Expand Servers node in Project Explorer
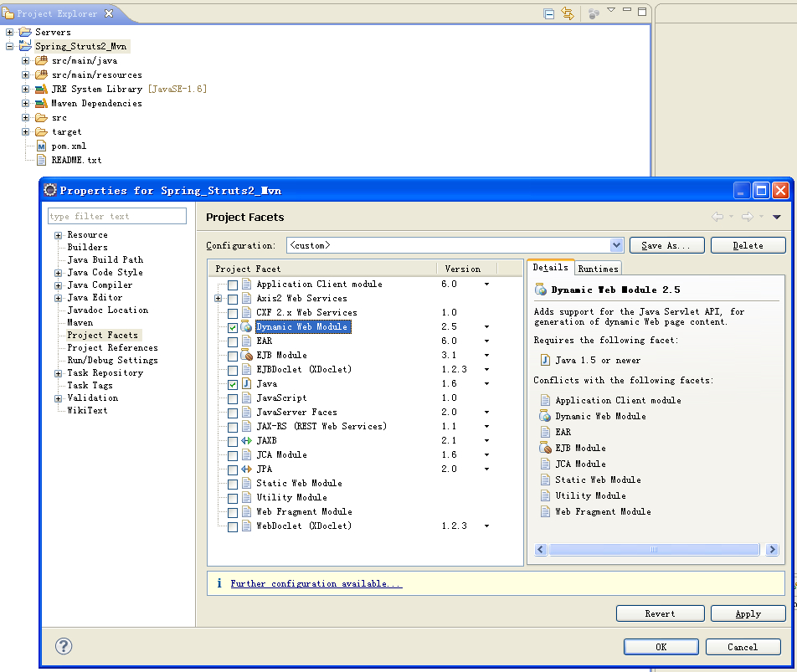797x672 pixels. coord(9,32)
